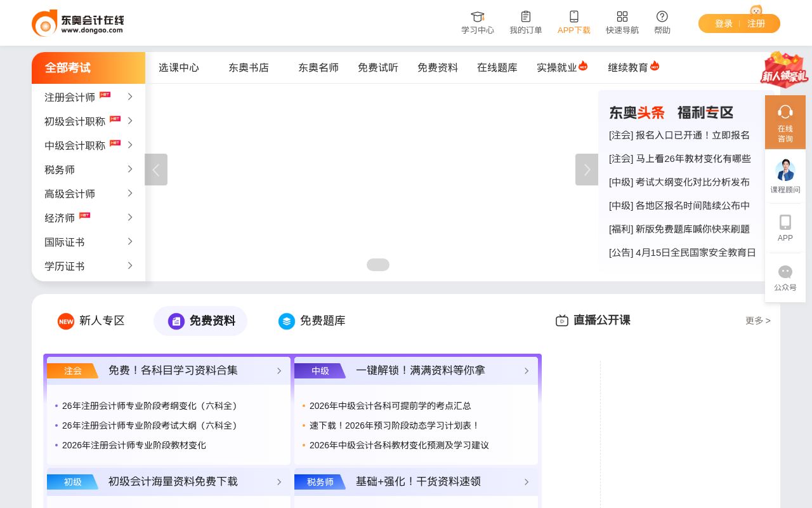Image resolution: width=812 pixels, height=508 pixels.
Task: Click the 在线咨询 headset icon
Action: 785,112
